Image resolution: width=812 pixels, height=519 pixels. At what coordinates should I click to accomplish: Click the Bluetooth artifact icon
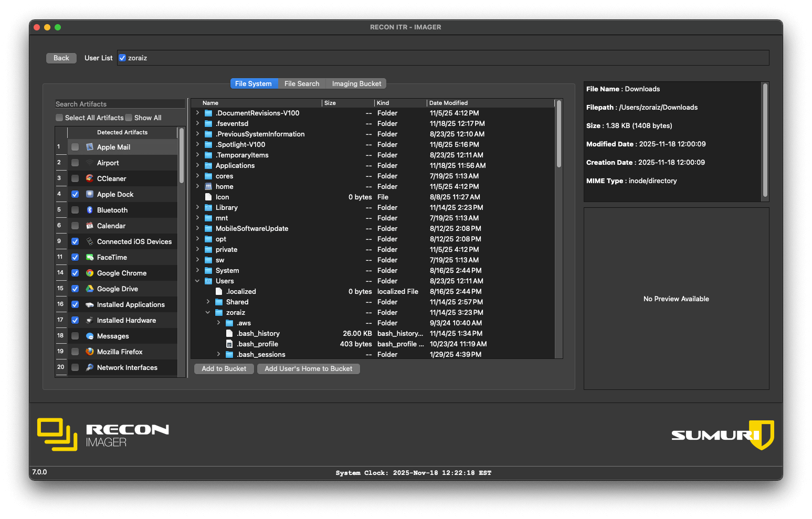89,210
